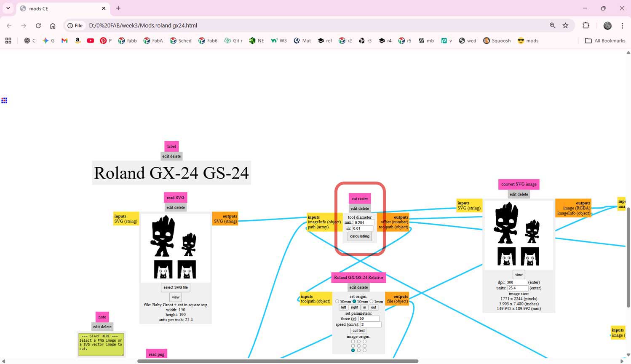Open the 'Fab6' bookmark
This screenshot has height=364, width=631.
[208, 41]
